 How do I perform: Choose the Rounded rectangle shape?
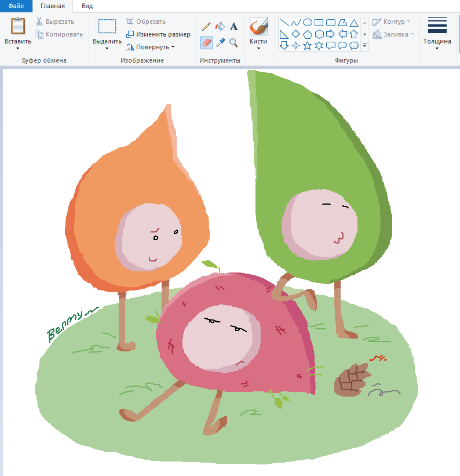pos(331,23)
